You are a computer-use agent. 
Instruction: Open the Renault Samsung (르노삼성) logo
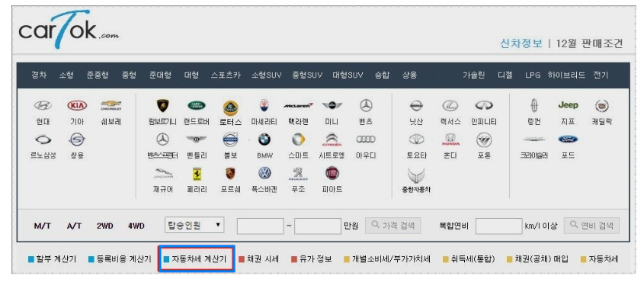click(x=43, y=139)
